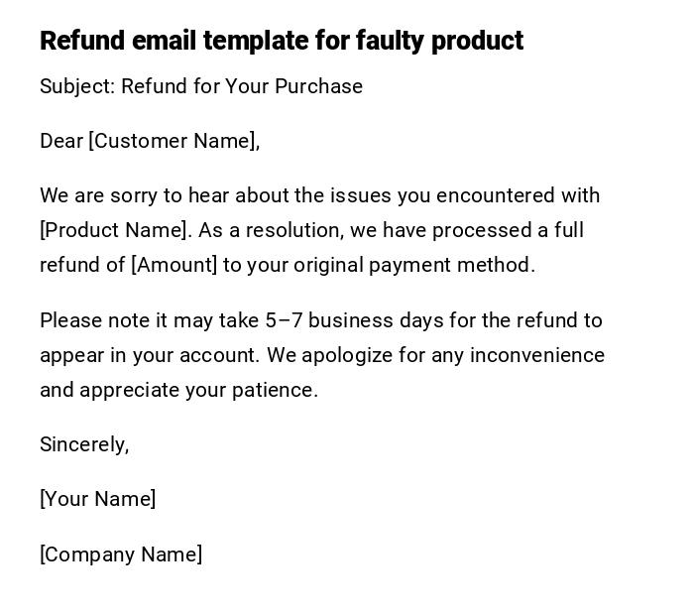
Task: Click the [Your Name] placeholder
Action: (97, 499)
